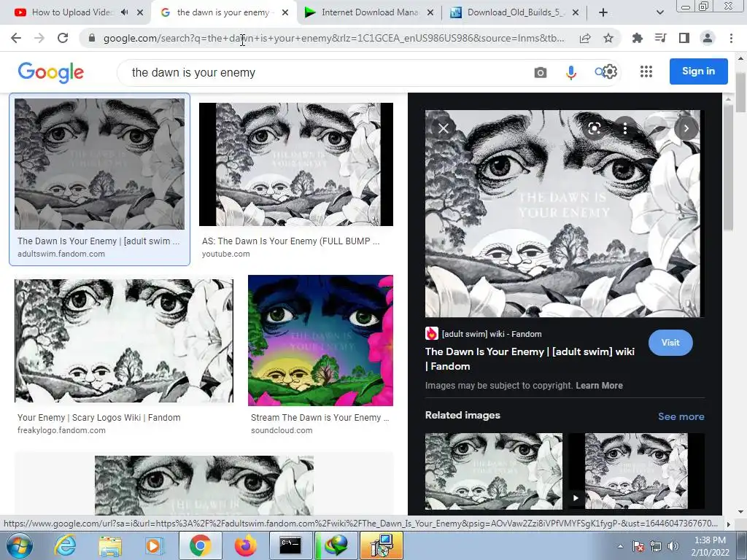Toggle the browser side panel icon

684,38
